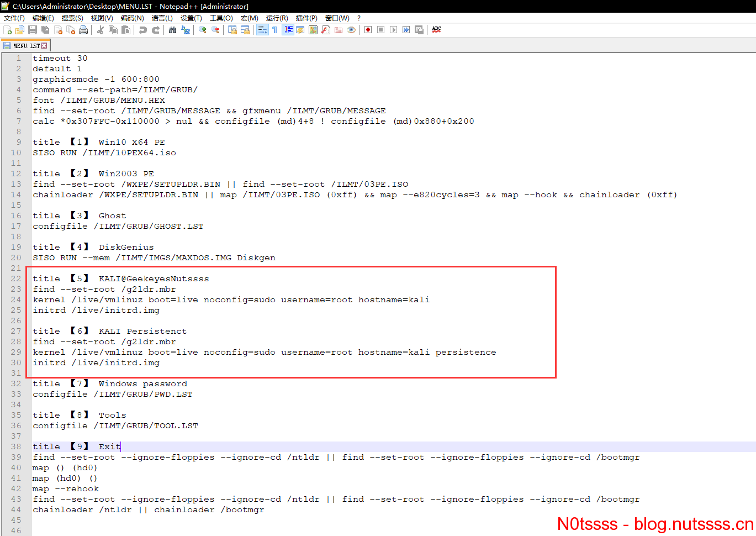
Task: Open the ? help menu
Action: (x=359, y=18)
